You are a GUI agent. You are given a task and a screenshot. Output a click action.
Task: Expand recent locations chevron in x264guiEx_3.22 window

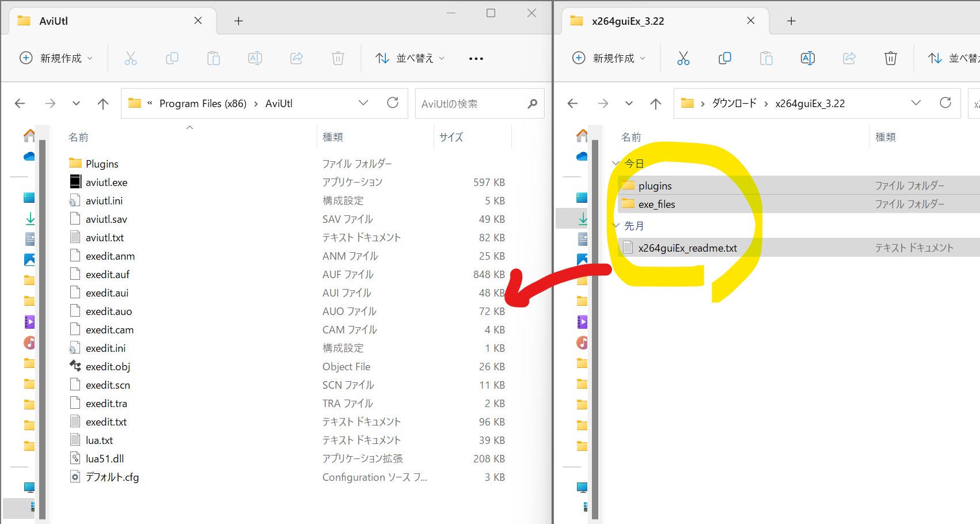pos(629,104)
